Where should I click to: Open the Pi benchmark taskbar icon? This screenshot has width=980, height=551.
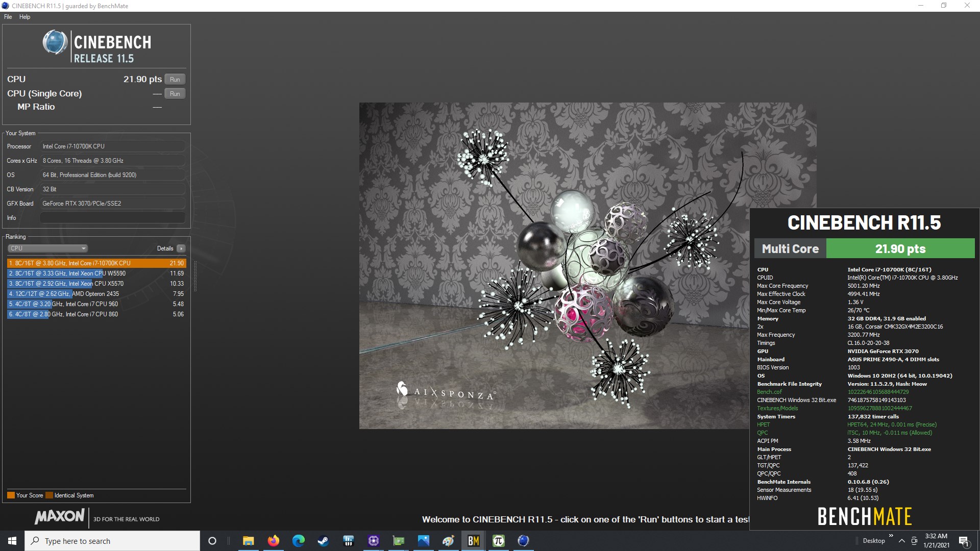click(x=499, y=541)
